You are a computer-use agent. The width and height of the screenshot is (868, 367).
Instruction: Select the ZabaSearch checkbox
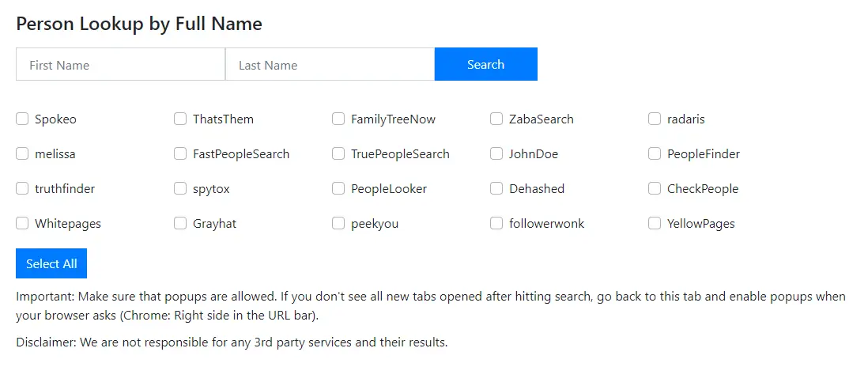click(x=496, y=119)
